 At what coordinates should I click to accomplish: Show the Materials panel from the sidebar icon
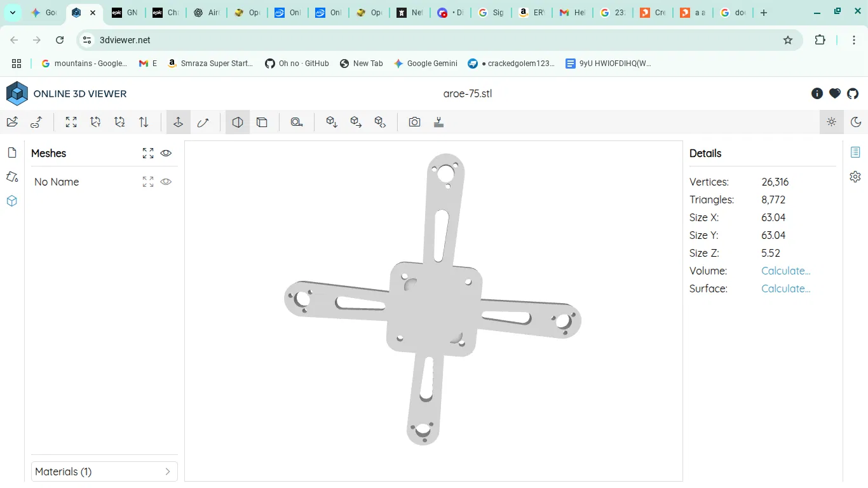point(11,177)
